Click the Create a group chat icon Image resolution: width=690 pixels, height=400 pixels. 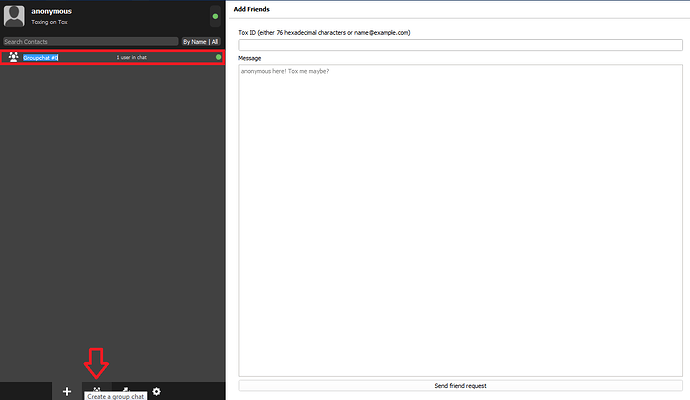96,390
